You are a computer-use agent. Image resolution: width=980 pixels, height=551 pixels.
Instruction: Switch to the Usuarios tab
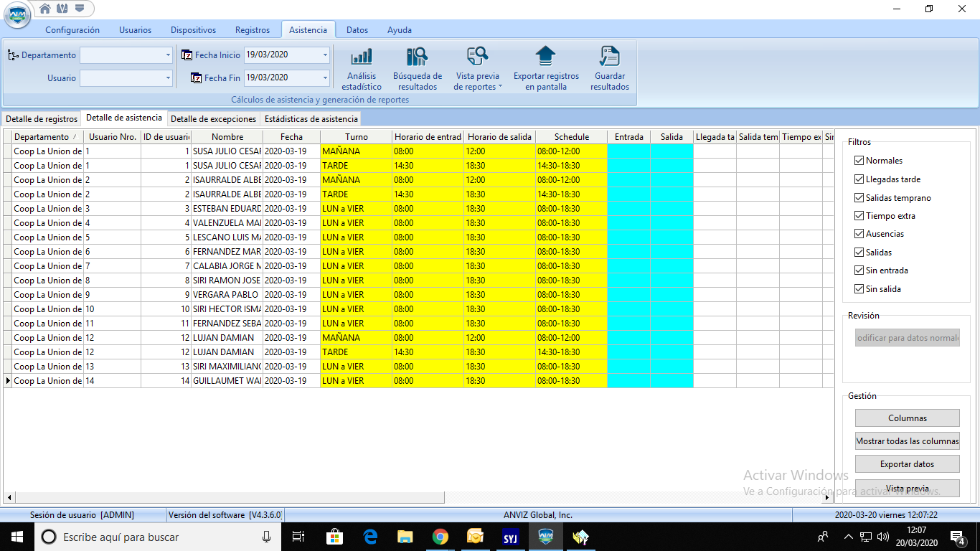[x=135, y=30]
